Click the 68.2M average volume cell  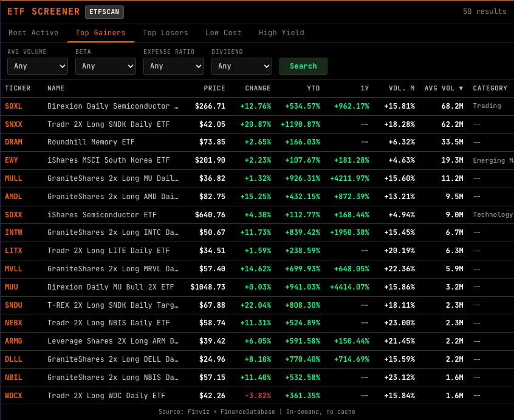tap(453, 106)
